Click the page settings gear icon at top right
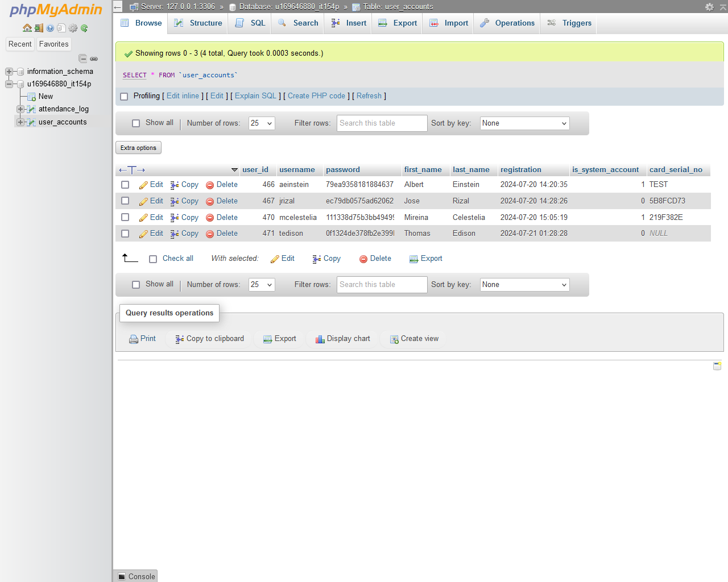Screen dimensions: 728x582 tap(709, 7)
